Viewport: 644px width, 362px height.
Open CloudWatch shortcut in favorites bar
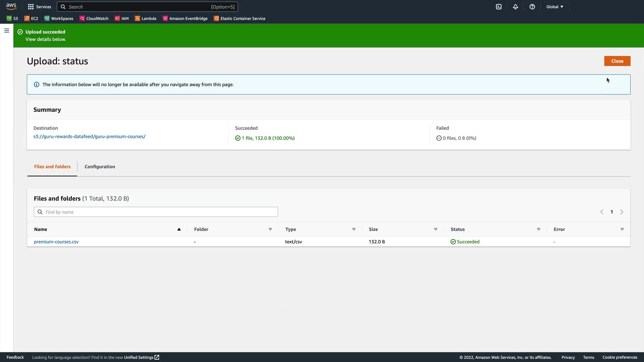(x=94, y=18)
